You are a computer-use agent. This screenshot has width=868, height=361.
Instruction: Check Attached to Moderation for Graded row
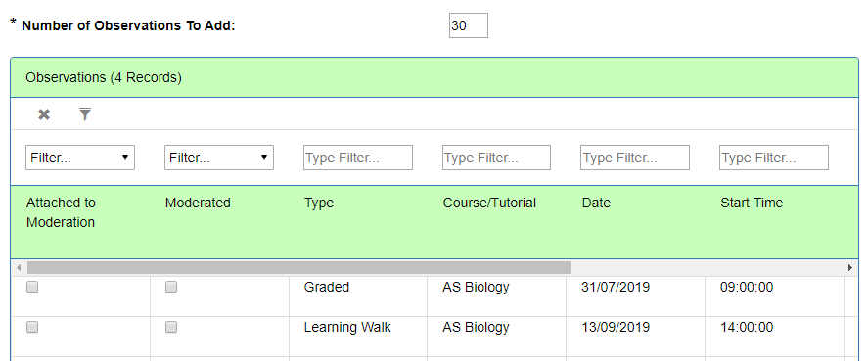(32, 287)
